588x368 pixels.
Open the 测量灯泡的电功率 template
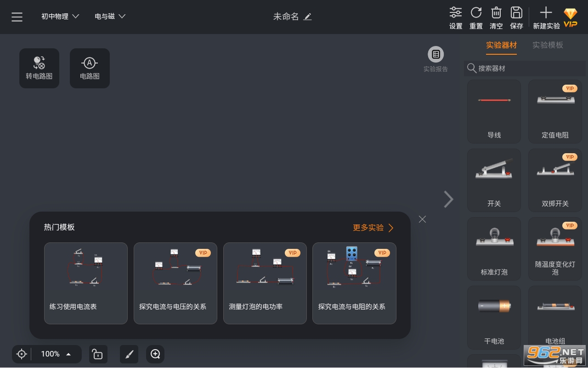coord(265,283)
